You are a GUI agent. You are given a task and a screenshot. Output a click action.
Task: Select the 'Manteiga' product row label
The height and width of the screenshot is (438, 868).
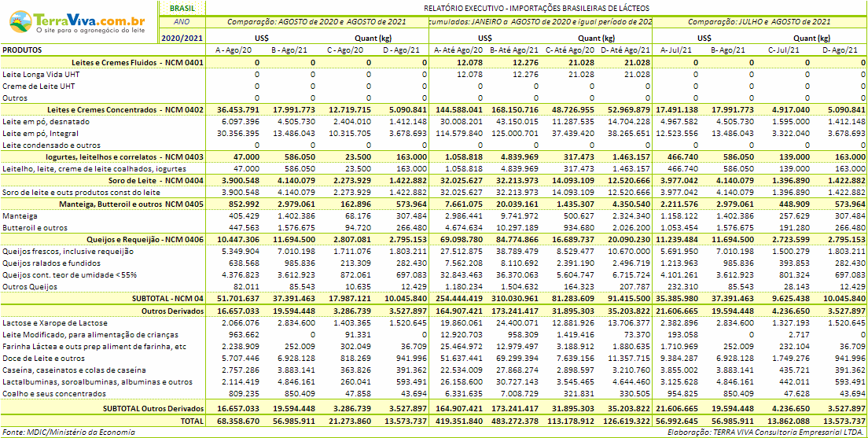pos(18,216)
